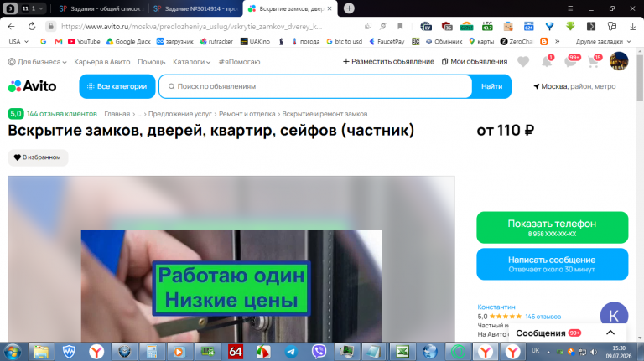644x361 pixels.
Task: Open Ремонт и отделка breadcrumb
Action: click(247, 114)
